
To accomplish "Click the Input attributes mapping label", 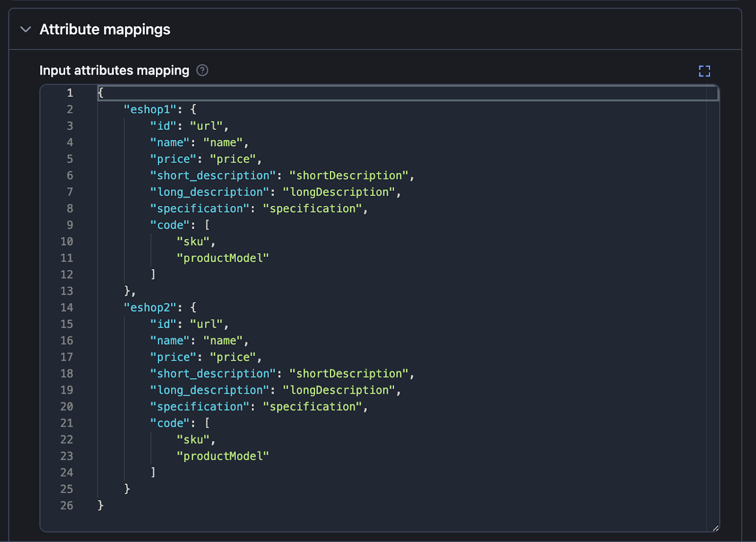I will (x=114, y=70).
